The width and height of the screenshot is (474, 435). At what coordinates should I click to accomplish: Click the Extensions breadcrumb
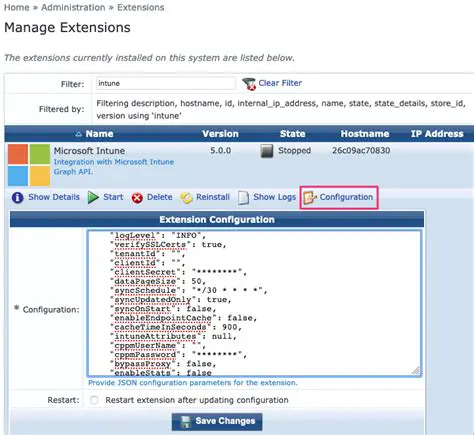[x=140, y=7]
